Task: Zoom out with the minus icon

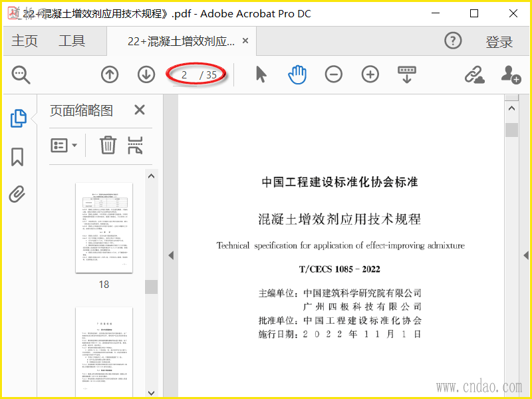Action: coord(334,74)
